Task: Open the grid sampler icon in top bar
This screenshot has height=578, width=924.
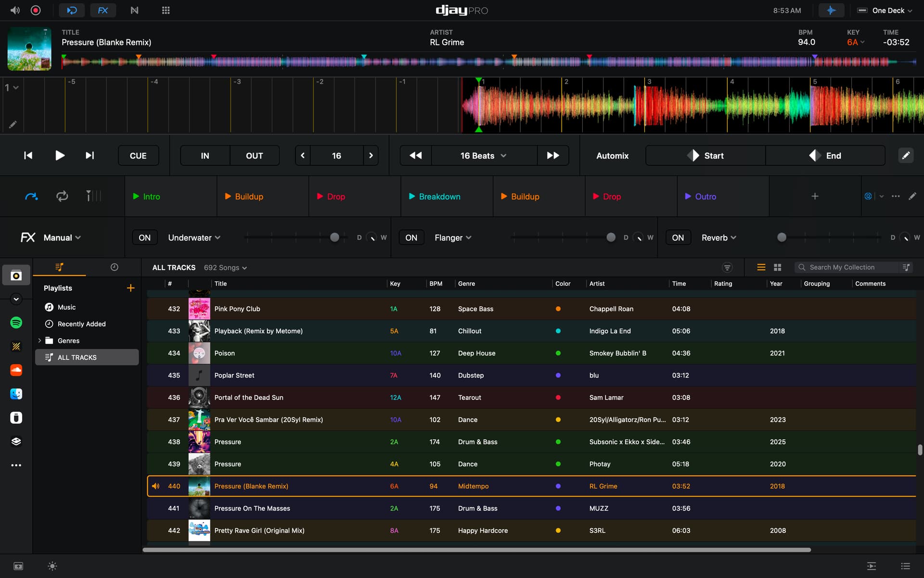Action: (166, 10)
